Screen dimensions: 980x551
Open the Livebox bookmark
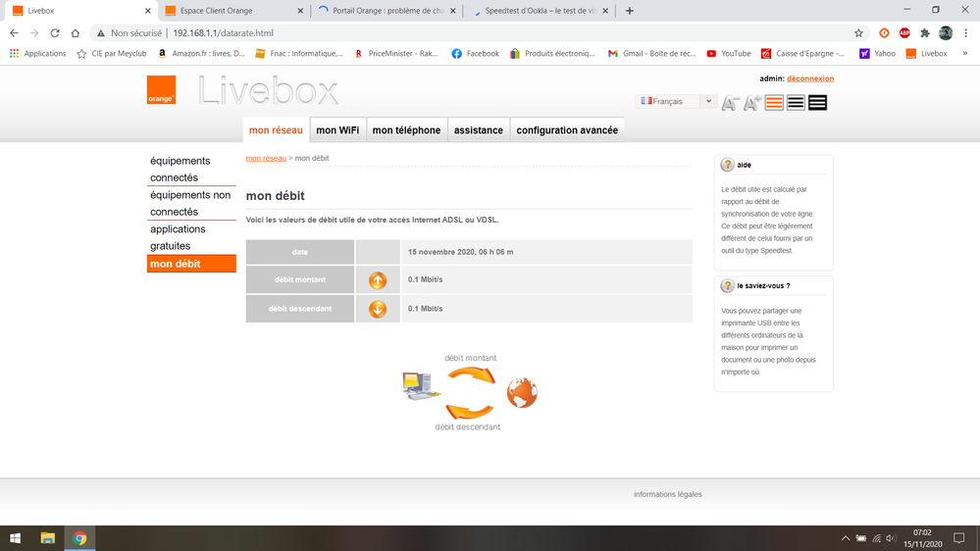pos(926,54)
